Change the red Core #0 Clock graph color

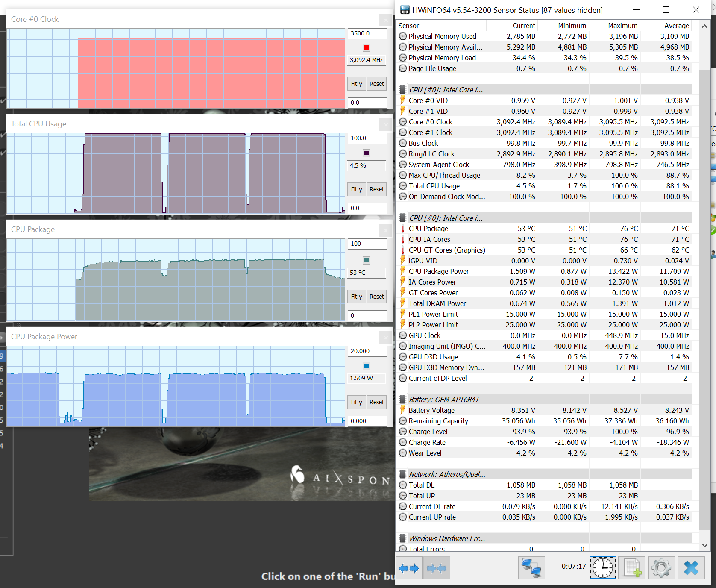coord(367,47)
